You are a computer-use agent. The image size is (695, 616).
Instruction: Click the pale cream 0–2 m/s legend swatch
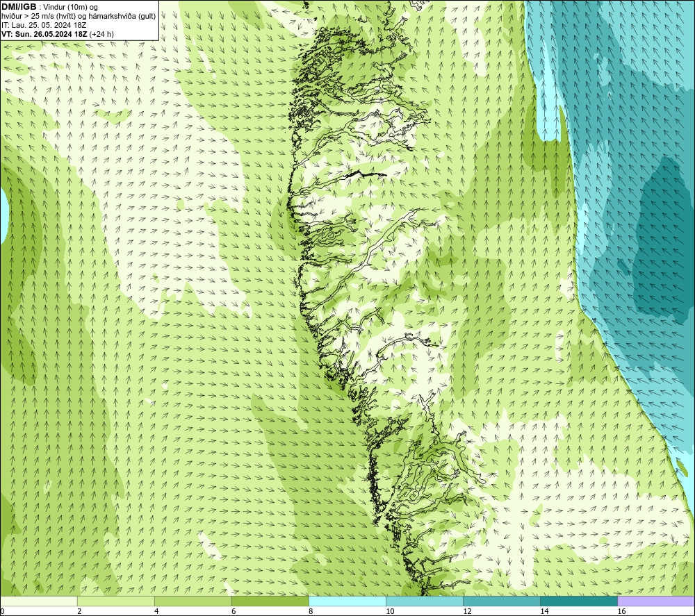click(39, 601)
